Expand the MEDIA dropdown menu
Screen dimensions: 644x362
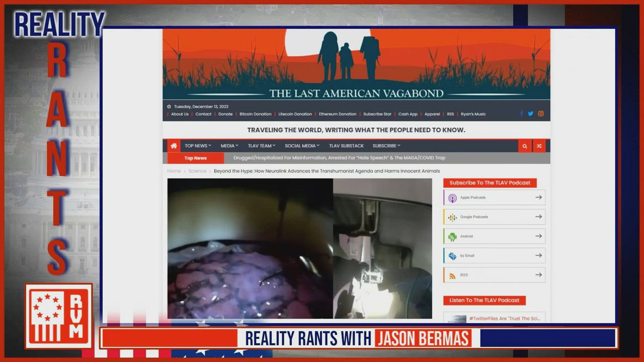pos(229,146)
